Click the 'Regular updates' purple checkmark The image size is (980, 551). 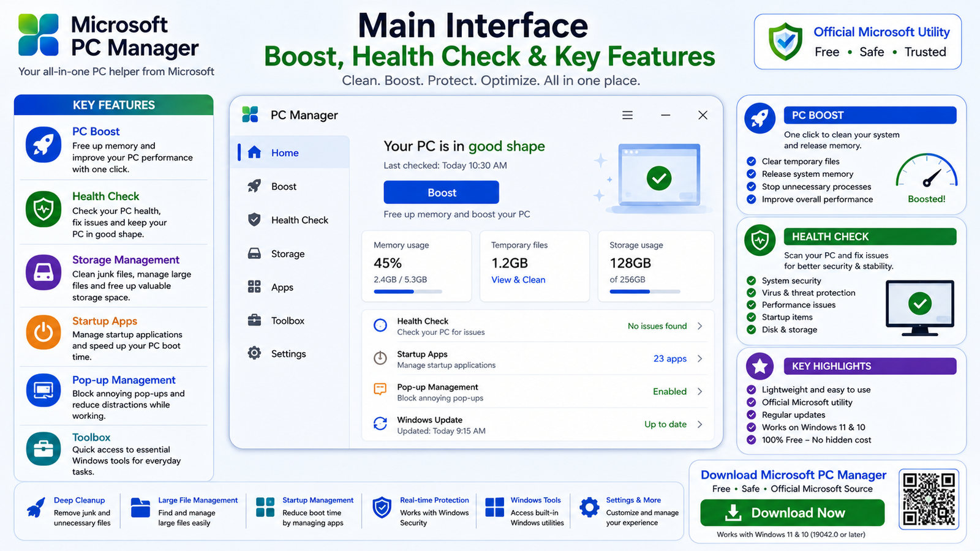(x=752, y=414)
